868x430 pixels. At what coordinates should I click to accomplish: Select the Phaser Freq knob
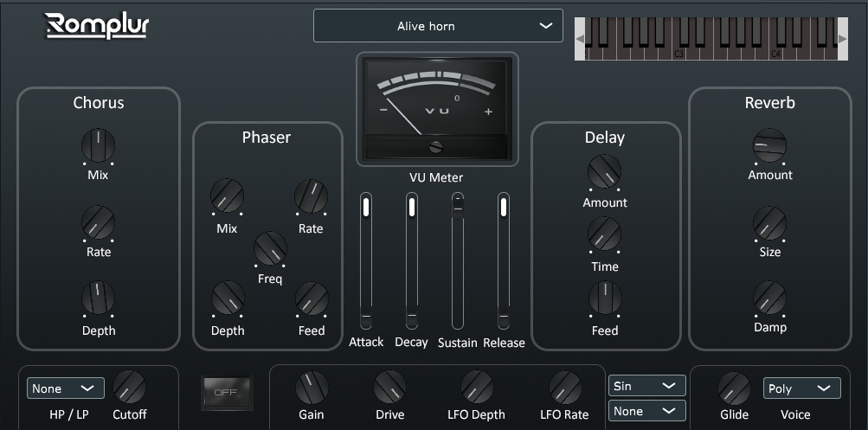point(270,248)
